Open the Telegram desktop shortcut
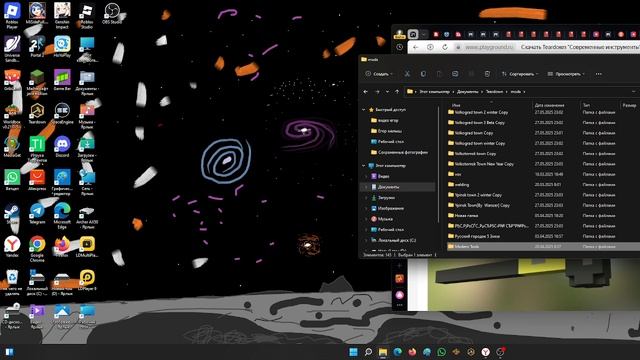 (37, 213)
